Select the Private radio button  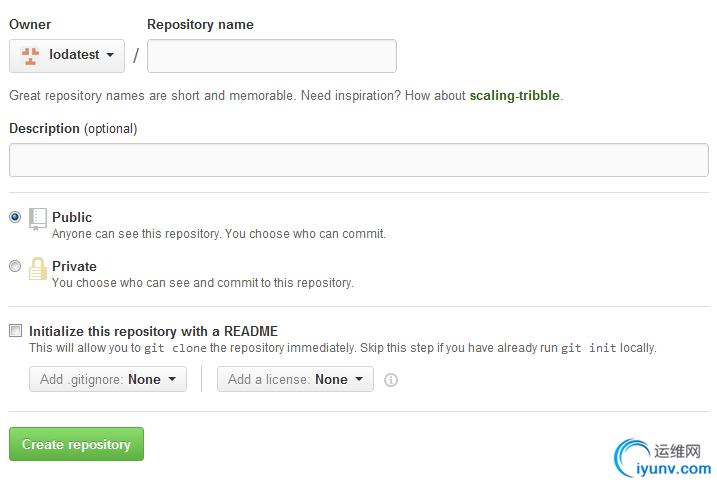15,266
